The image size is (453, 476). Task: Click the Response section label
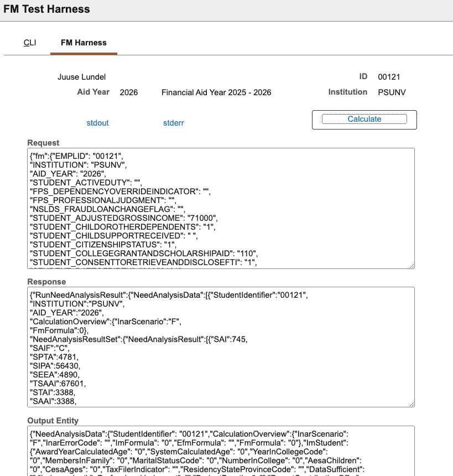coord(46,282)
